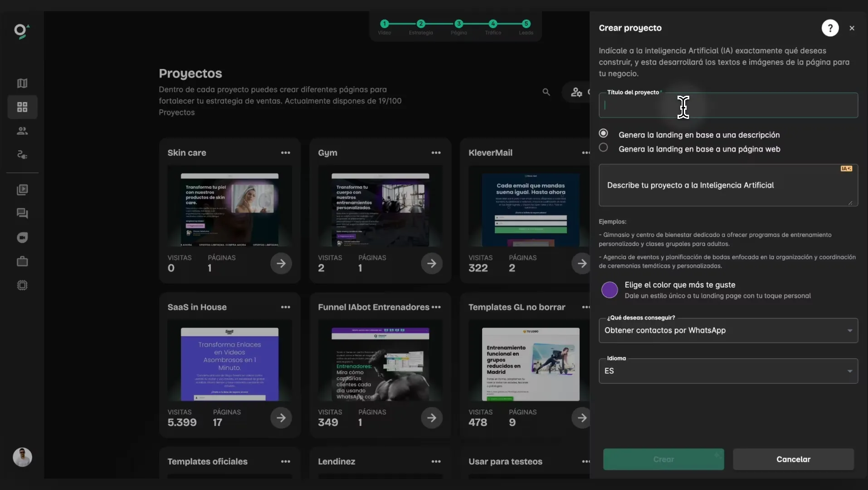Image resolution: width=868 pixels, height=490 pixels.
Task: Click the Cancelar button
Action: (x=793, y=459)
